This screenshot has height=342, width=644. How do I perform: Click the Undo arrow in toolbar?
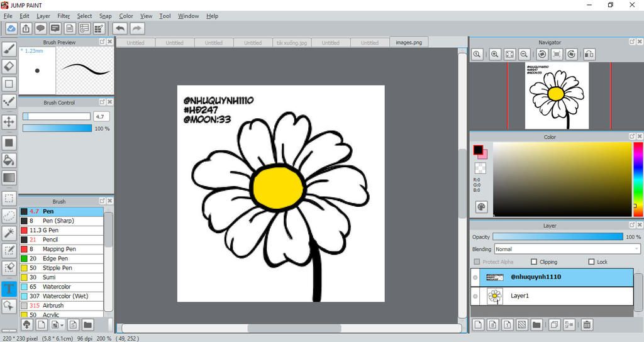click(x=120, y=28)
